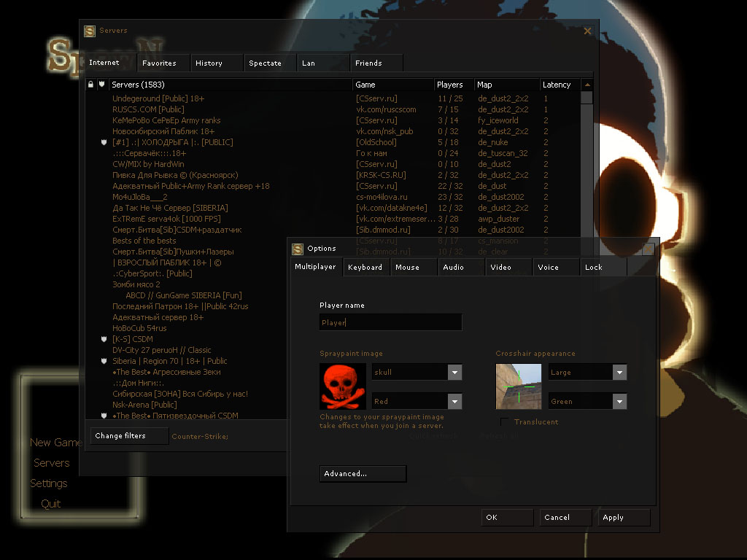Toggle the Translucent crosshair checkbox
747x560 pixels.
coord(504,422)
